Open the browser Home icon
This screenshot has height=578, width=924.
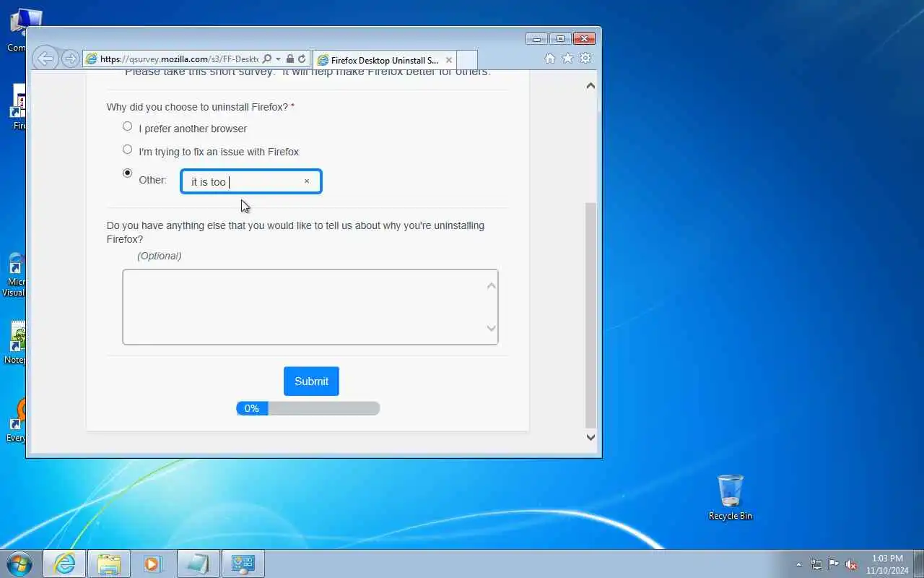pos(550,59)
